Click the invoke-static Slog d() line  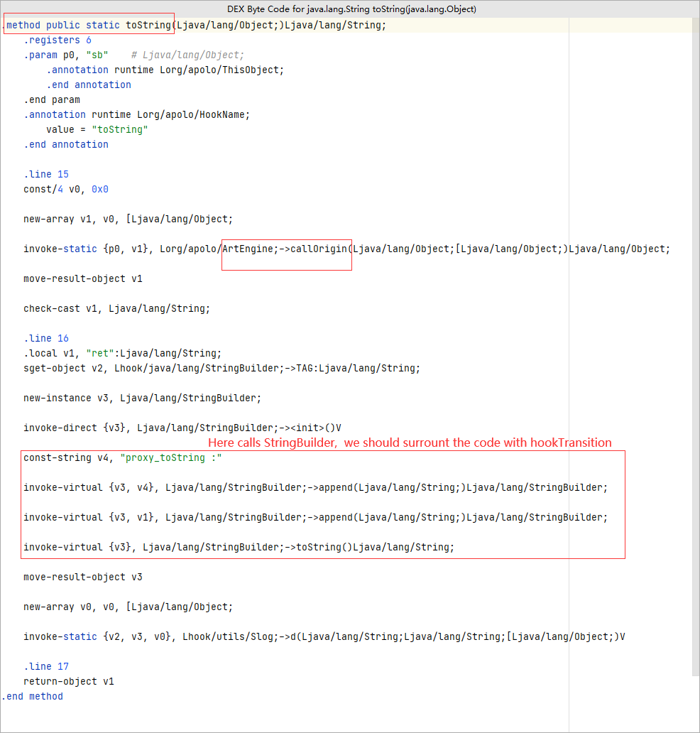324,637
